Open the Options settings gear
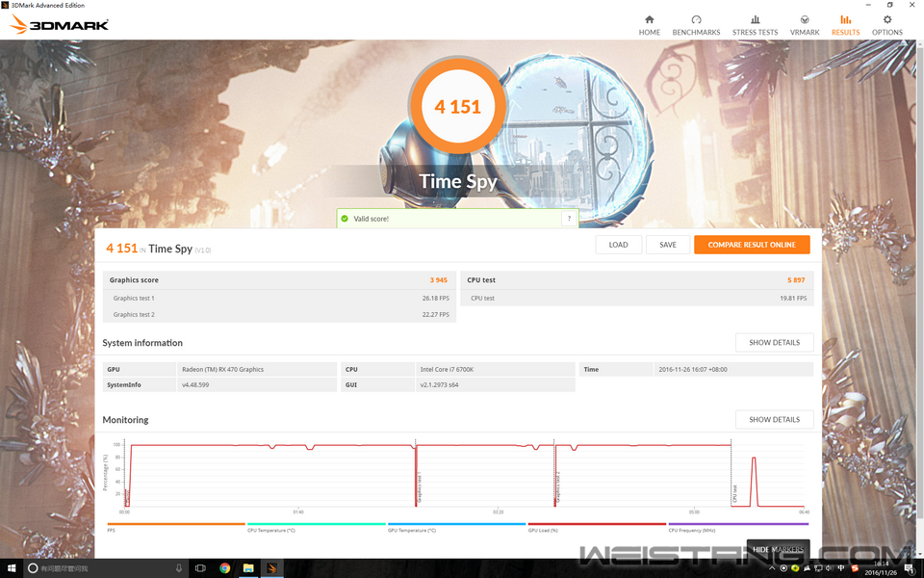Screen dimensions: 924x578 pyautogui.click(x=886, y=25)
